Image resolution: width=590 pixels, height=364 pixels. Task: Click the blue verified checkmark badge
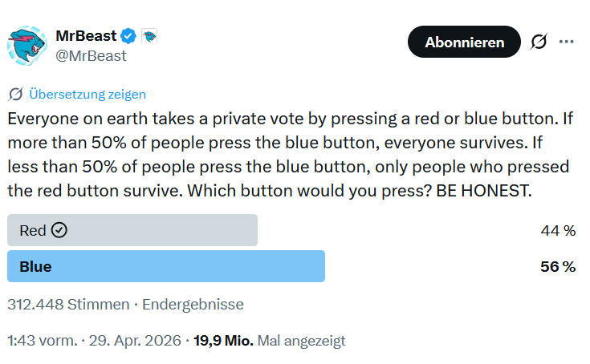pyautogui.click(x=128, y=36)
